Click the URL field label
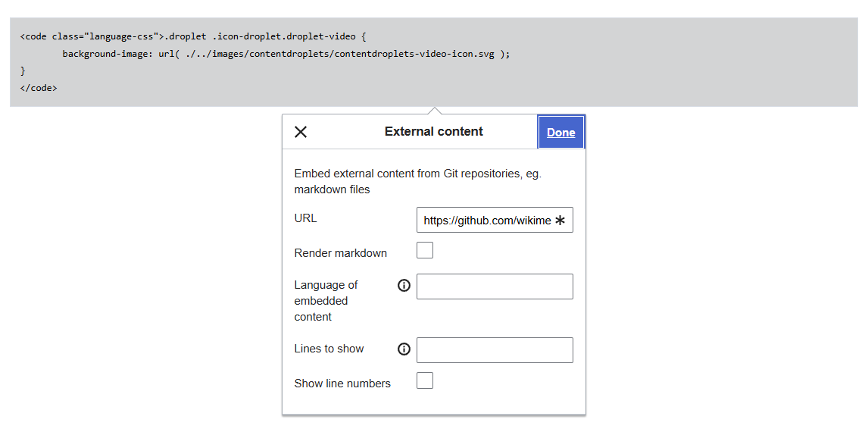The height and width of the screenshot is (429, 868). [305, 218]
